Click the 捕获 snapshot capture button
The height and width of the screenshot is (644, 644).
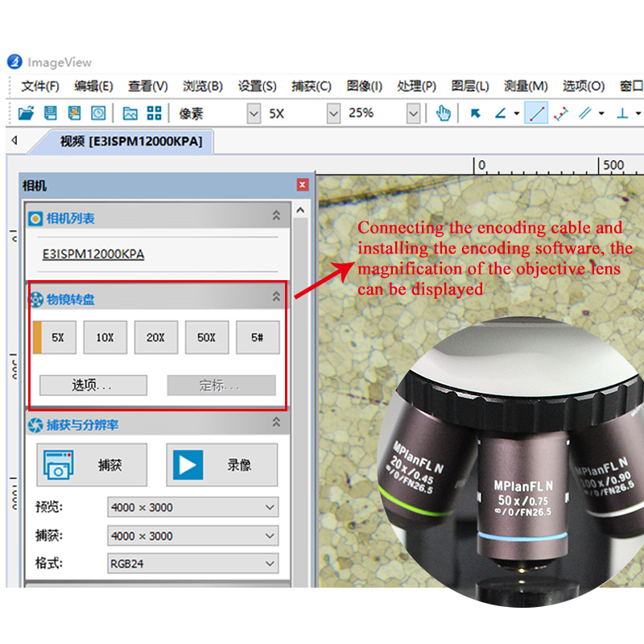pos(91,464)
